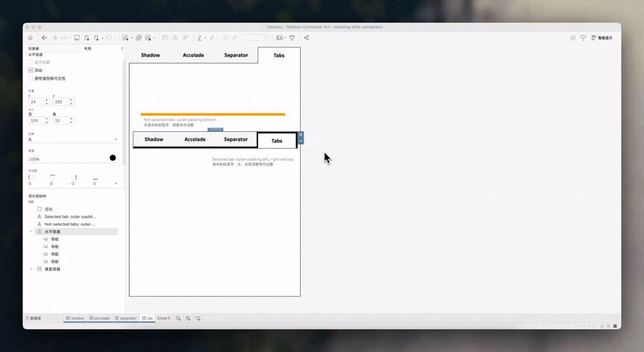Remove the selected container with the X button

point(301,134)
